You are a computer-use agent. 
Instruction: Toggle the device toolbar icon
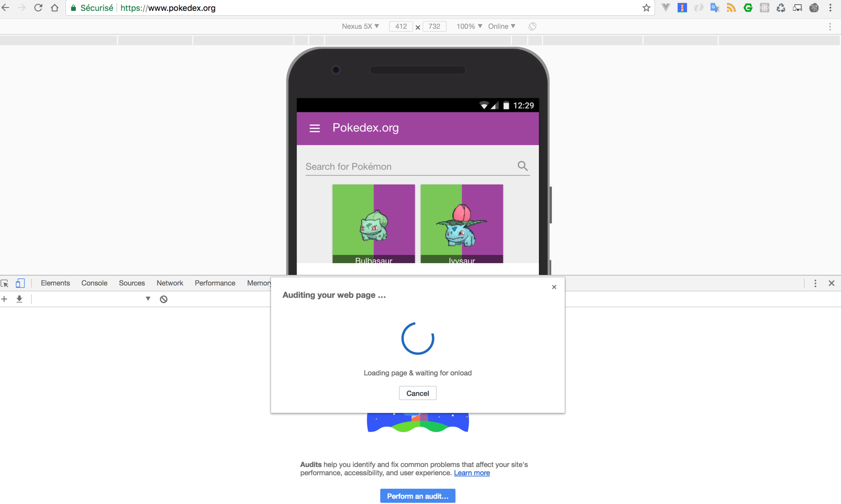(20, 283)
